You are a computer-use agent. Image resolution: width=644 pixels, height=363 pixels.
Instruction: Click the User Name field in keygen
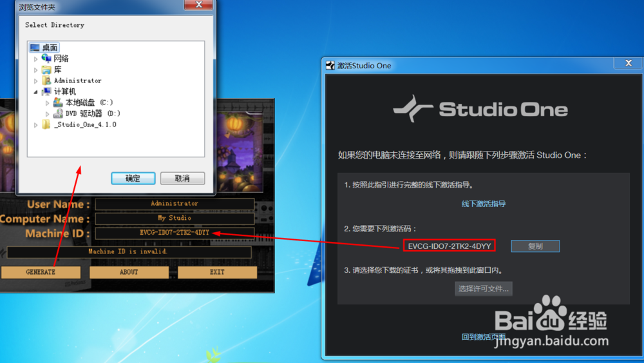(x=175, y=204)
